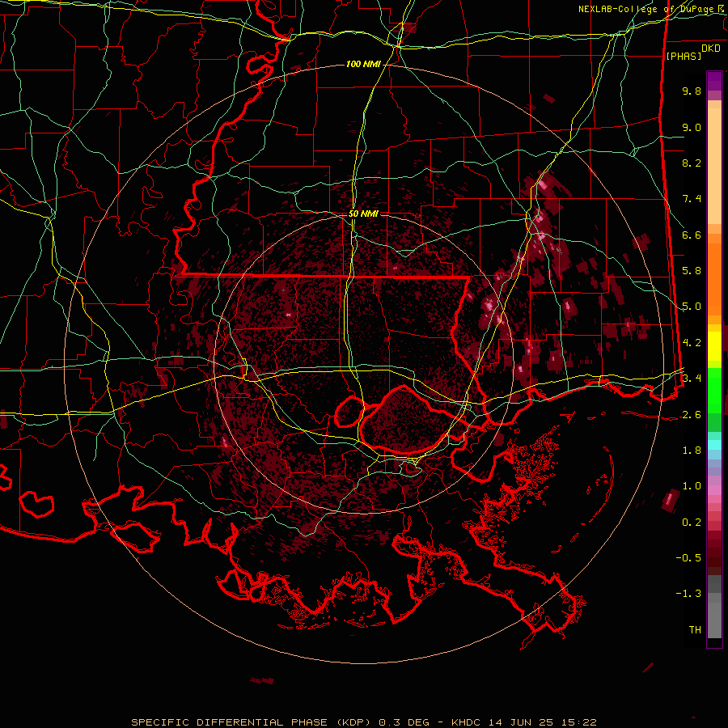Pick the cyan band of the color scale
This screenshot has height=728, width=728.
714,445
